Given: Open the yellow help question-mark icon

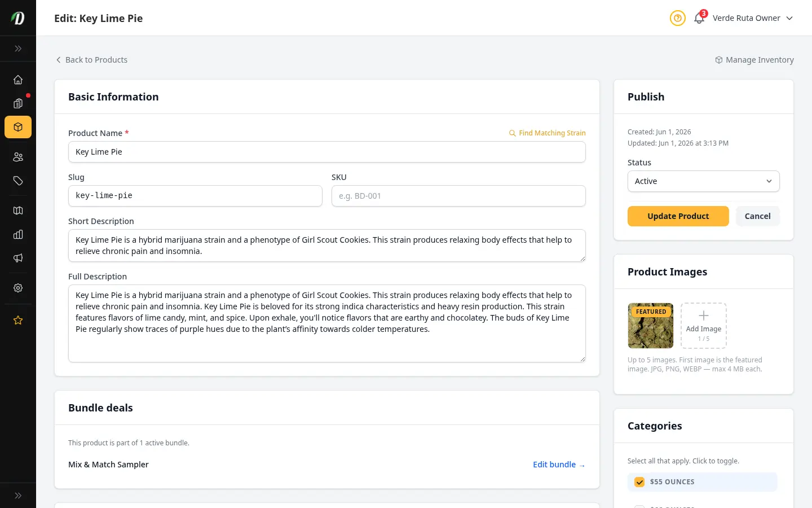Looking at the screenshot, I should point(678,18).
